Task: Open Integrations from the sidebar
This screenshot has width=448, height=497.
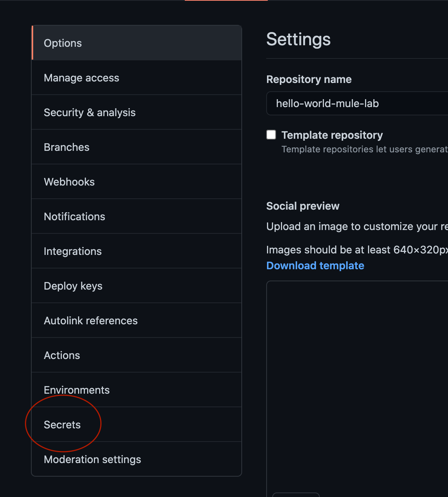Action: 73,251
